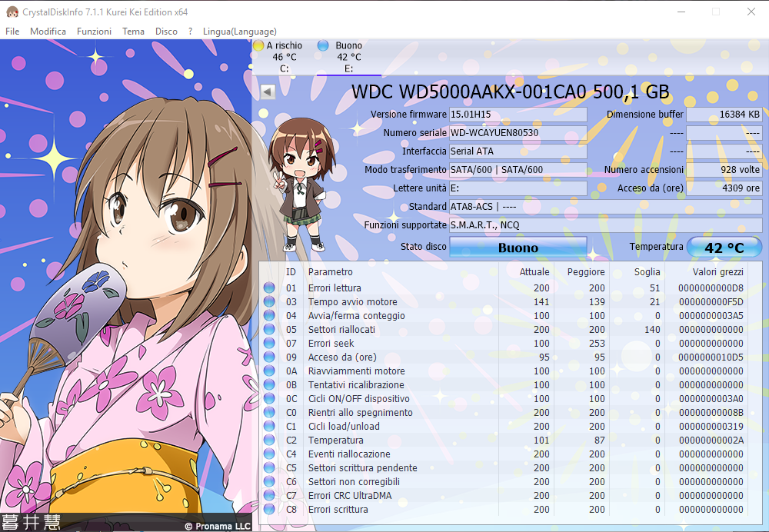Open the Lingua(Language) menu
This screenshot has height=532, width=769.
[x=239, y=32]
